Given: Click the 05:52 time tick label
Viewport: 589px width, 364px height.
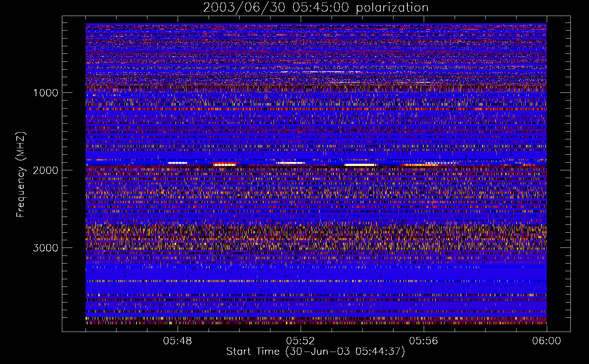Looking at the screenshot, I should [x=301, y=341].
